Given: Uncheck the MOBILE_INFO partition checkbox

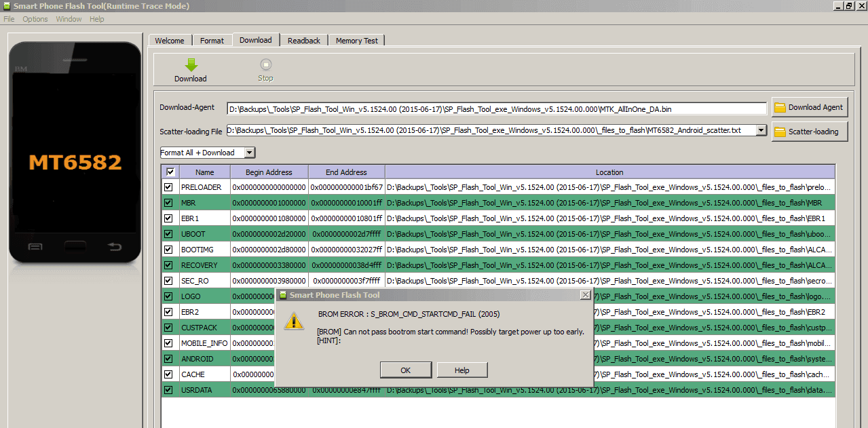Looking at the screenshot, I should (x=168, y=343).
